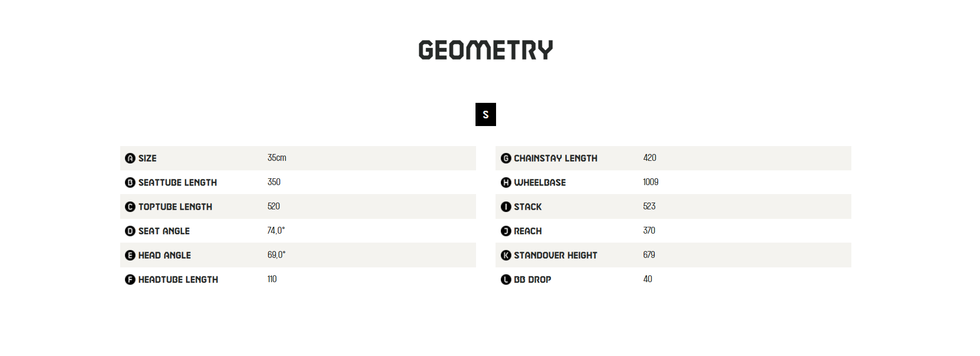The height and width of the screenshot is (356, 980).
Task: Click the J icon beside Reach
Action: click(506, 231)
